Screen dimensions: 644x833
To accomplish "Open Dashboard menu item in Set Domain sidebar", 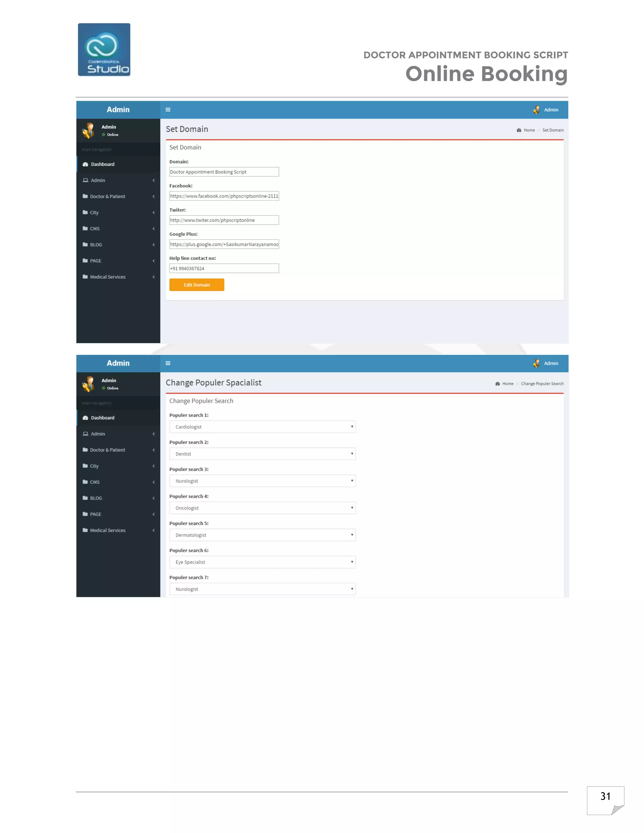I will tap(118, 164).
